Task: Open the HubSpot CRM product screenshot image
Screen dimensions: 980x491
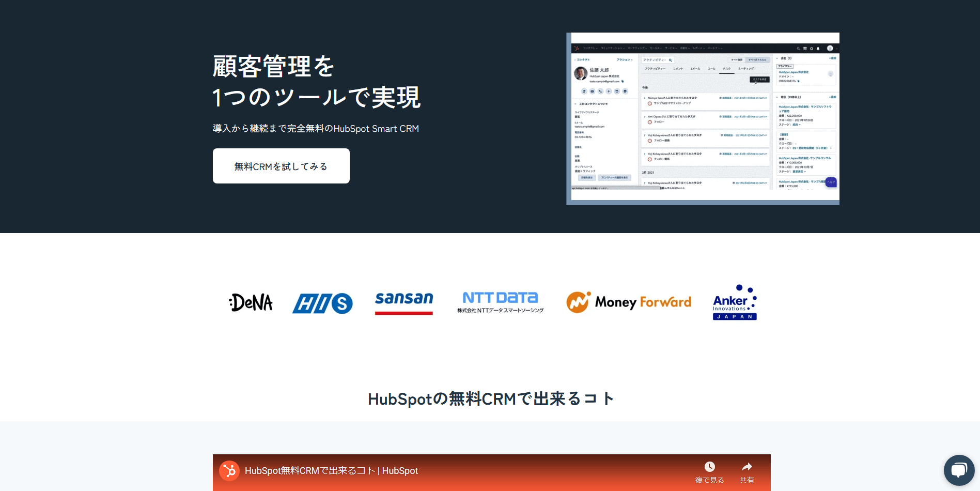Action: click(703, 119)
